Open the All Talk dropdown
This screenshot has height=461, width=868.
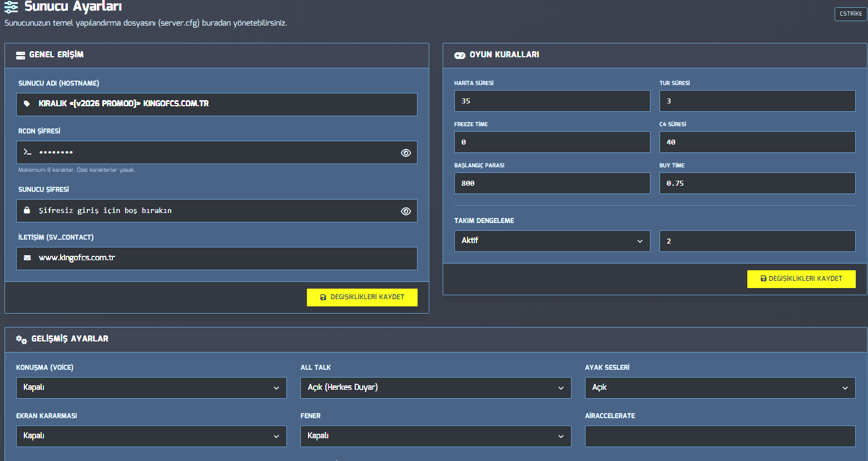point(436,388)
